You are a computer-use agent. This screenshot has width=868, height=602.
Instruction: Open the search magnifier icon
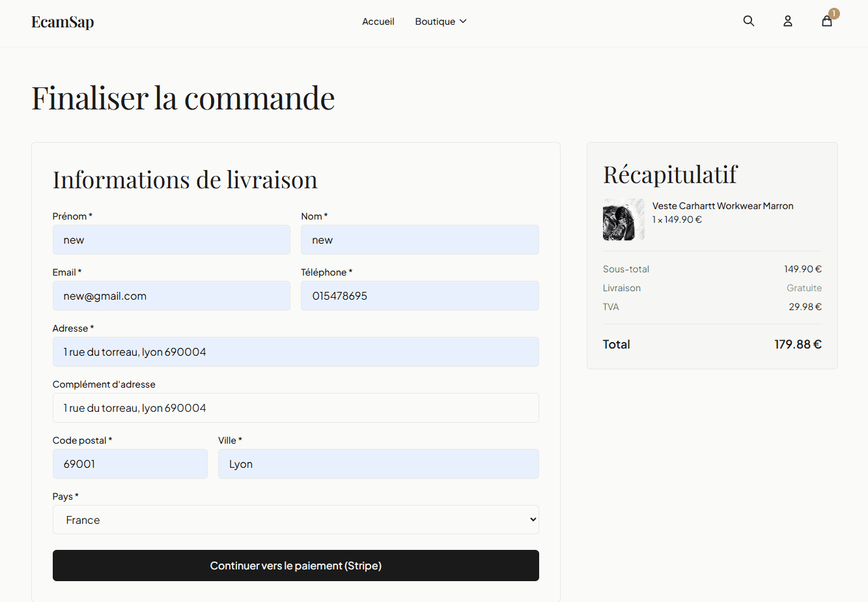click(x=749, y=21)
